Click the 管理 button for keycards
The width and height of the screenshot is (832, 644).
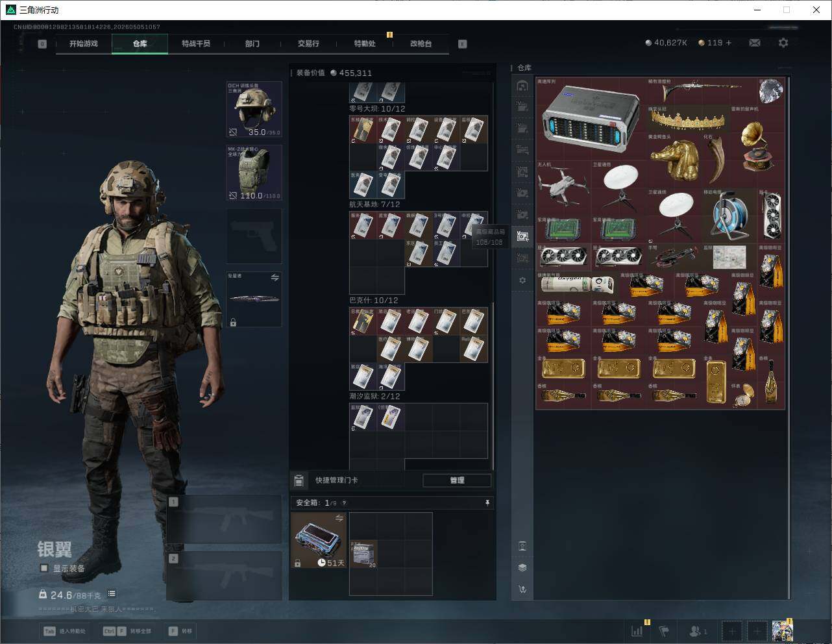tap(457, 480)
